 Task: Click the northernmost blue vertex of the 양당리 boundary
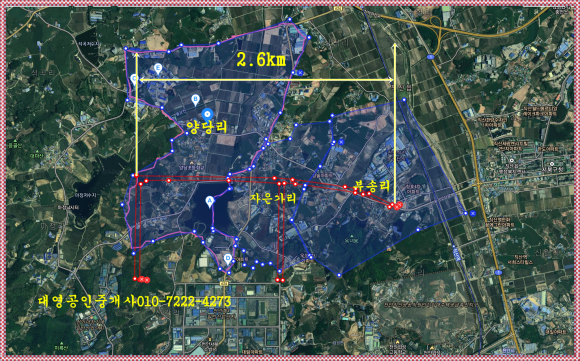pyautogui.click(x=290, y=19)
